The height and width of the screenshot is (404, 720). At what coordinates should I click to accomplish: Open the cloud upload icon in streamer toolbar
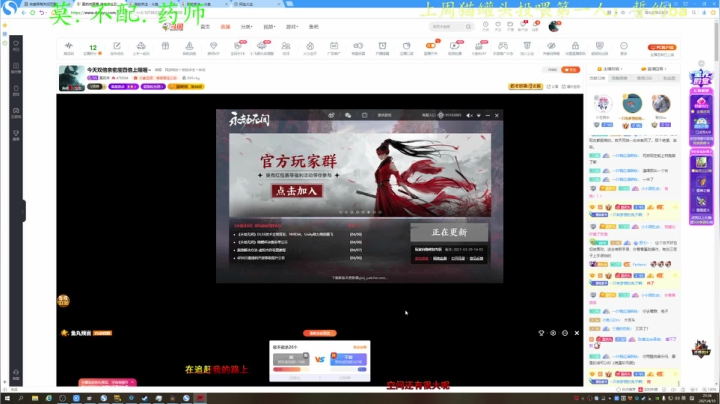coord(141,45)
